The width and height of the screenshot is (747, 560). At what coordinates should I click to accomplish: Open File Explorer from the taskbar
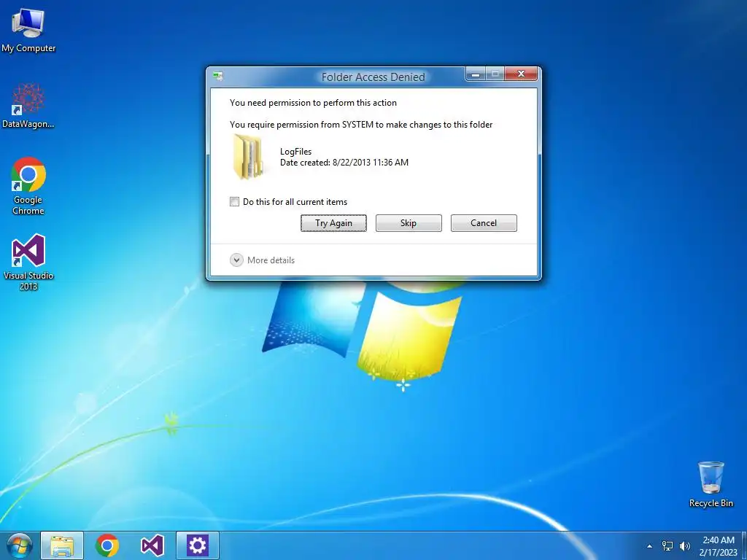[62, 545]
